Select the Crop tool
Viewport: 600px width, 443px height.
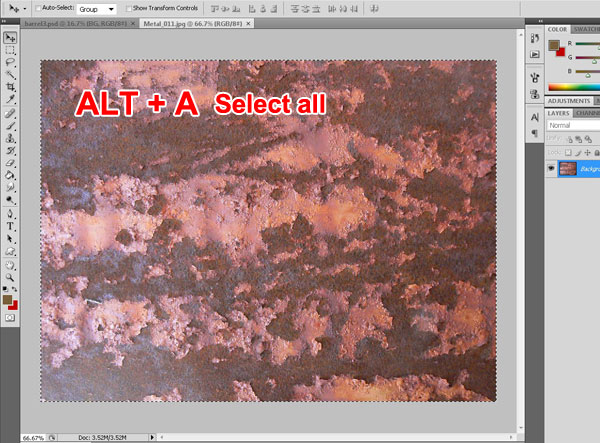(x=10, y=88)
